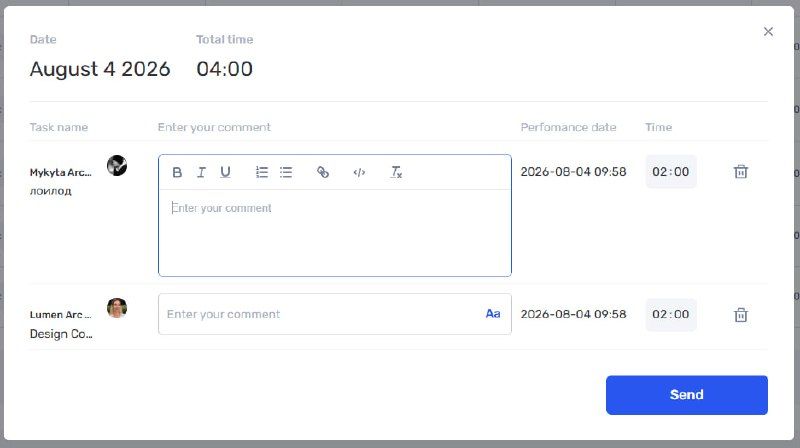Clear text formatting in comment editor

pos(396,172)
